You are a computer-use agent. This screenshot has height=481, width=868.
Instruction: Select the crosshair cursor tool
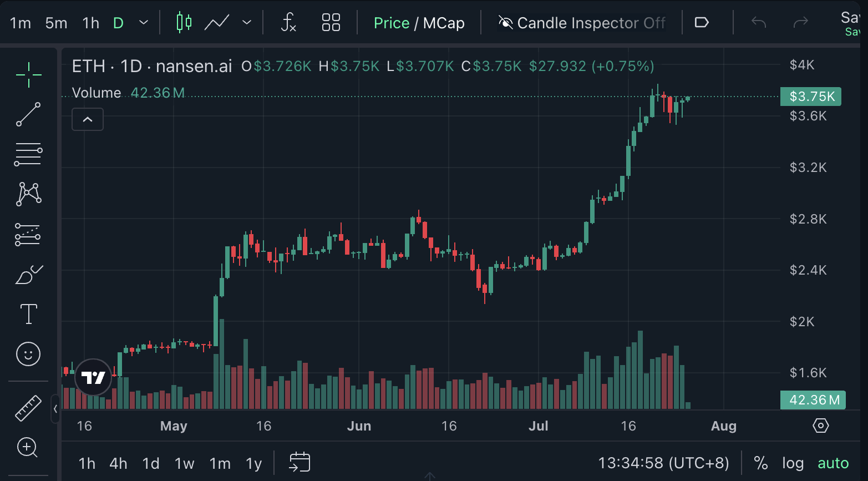pyautogui.click(x=28, y=74)
